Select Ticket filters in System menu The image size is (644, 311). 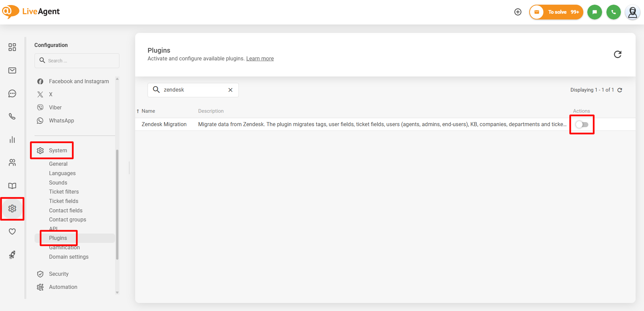64,192
